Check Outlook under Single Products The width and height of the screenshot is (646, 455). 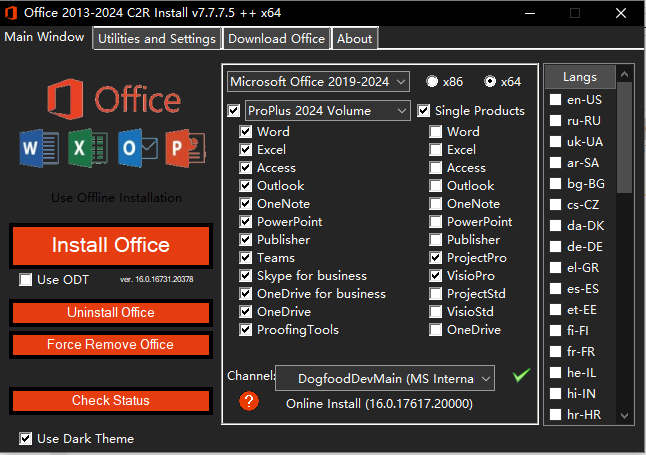[435, 186]
